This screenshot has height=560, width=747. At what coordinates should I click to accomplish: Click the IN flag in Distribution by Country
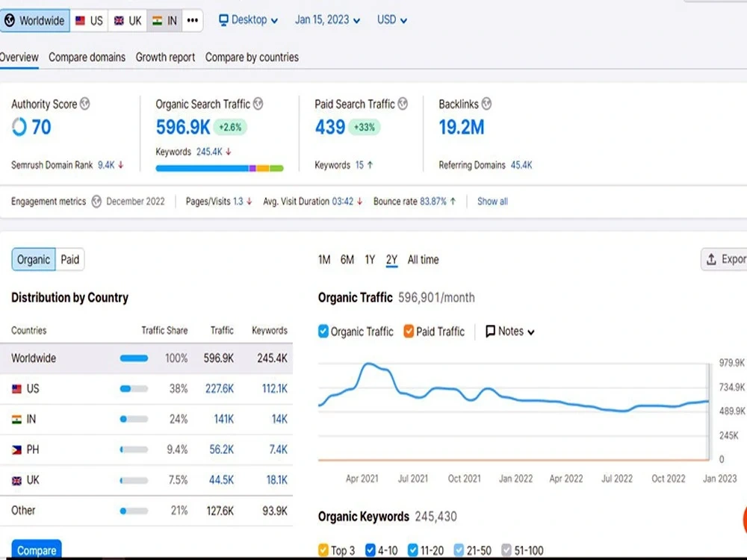[16, 420]
